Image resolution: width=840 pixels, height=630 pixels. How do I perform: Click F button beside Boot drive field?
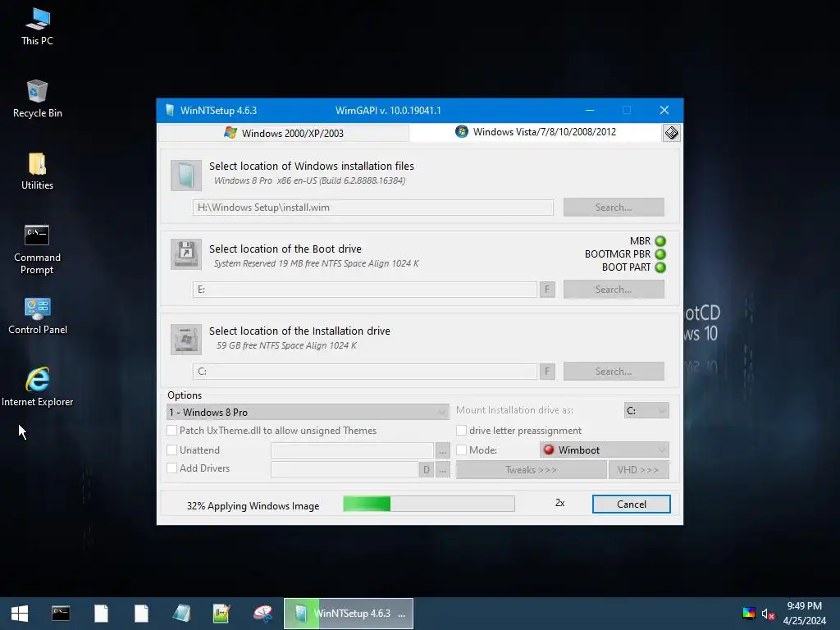[x=547, y=290]
